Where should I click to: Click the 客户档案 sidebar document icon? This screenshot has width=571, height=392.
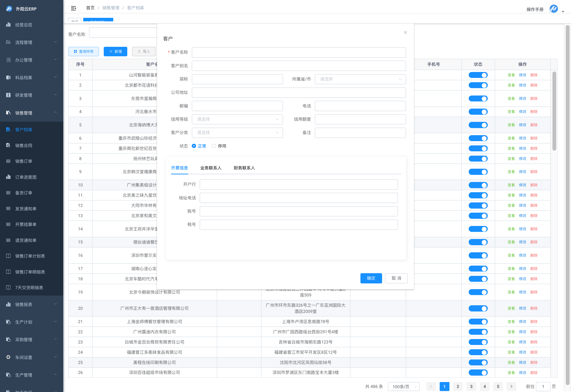[x=8, y=129]
